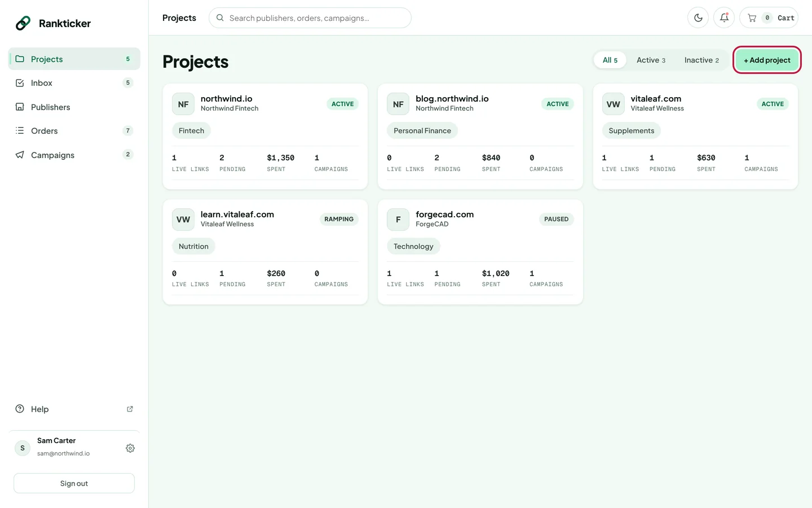This screenshot has width=812, height=508.
Task: Open notifications via the bell icon
Action: click(x=724, y=17)
